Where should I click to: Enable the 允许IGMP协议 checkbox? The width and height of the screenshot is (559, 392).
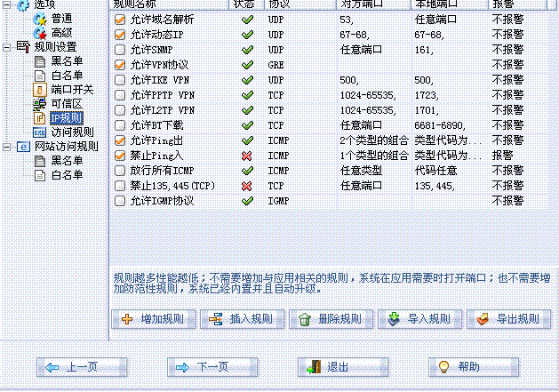(120, 201)
